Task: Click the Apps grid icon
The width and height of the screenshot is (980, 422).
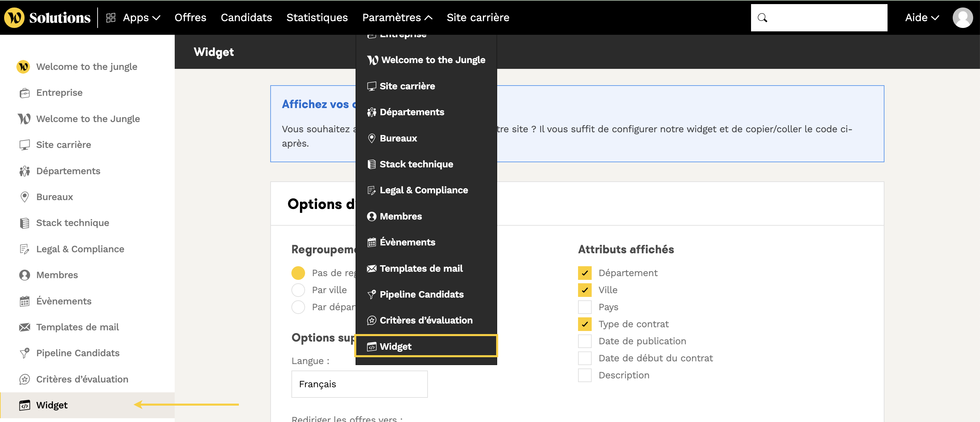Action: [111, 17]
